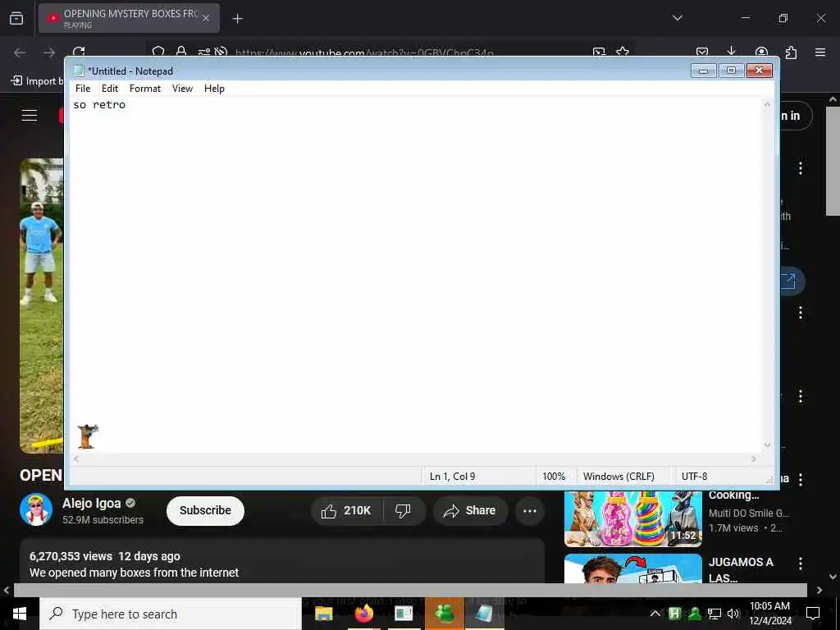Image resolution: width=840 pixels, height=630 pixels.
Task: Open JUGAMOS A LAS recommended video title
Action: click(741, 570)
